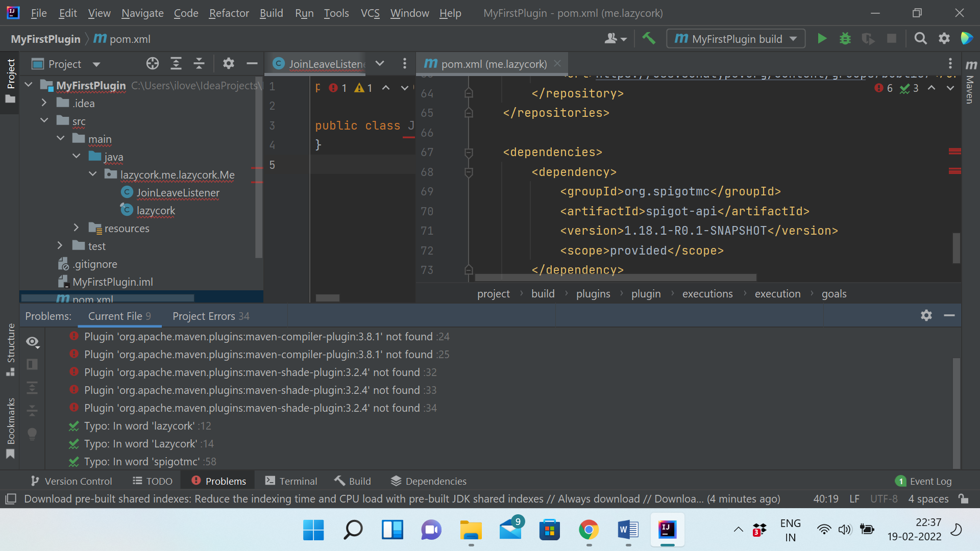Run the MyFirstPlugin build configuration
The image size is (980, 551).
(822, 38)
